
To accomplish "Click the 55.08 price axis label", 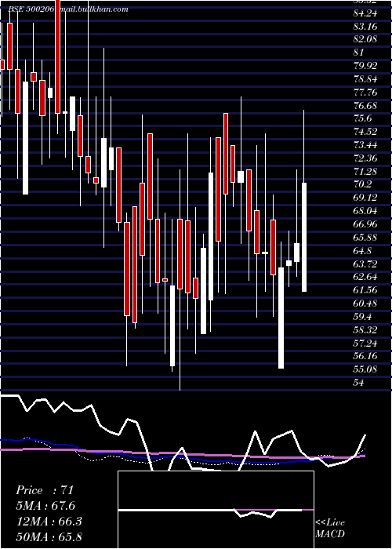I will [365, 369].
